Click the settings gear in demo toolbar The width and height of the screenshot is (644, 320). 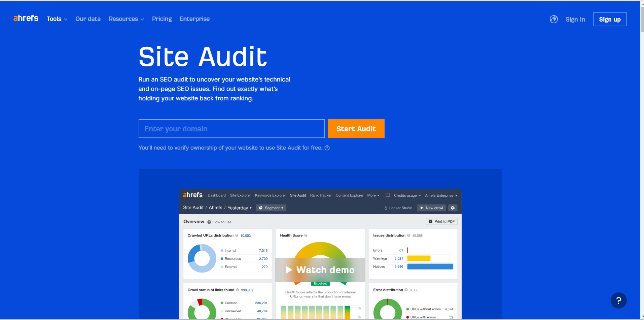[x=453, y=208]
